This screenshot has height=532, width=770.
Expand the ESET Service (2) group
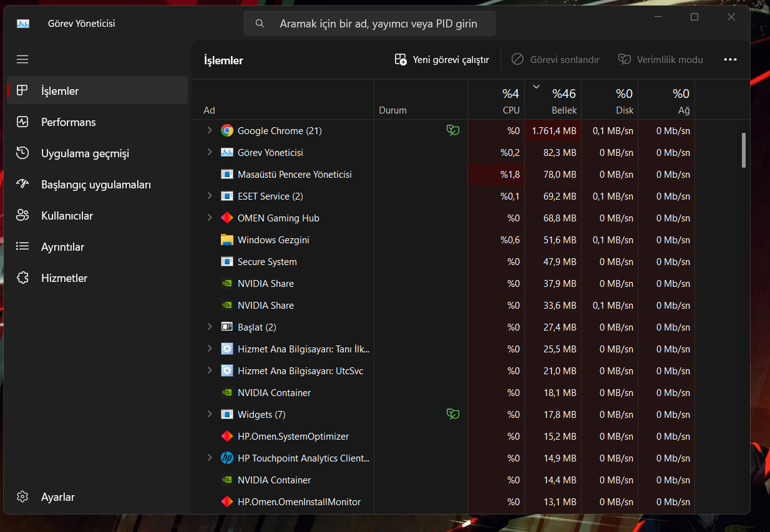coord(210,196)
